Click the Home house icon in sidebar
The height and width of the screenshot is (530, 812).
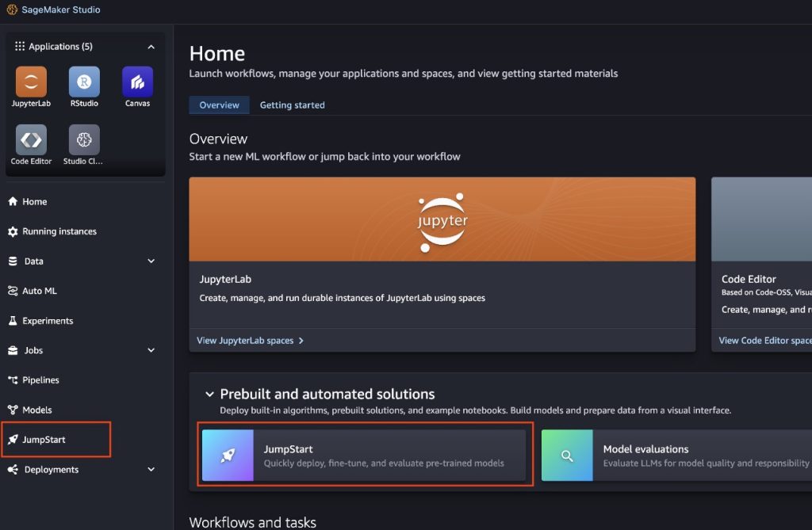[x=13, y=201]
